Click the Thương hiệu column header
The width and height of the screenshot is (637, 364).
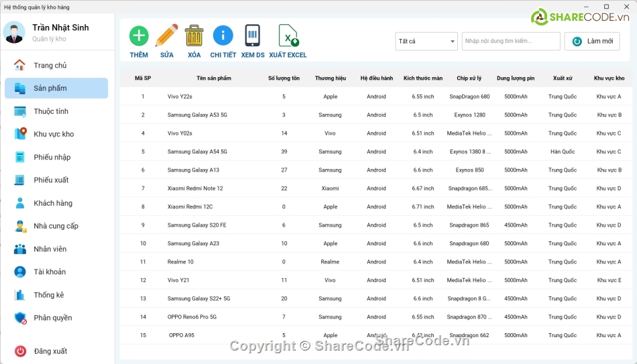[x=331, y=78]
